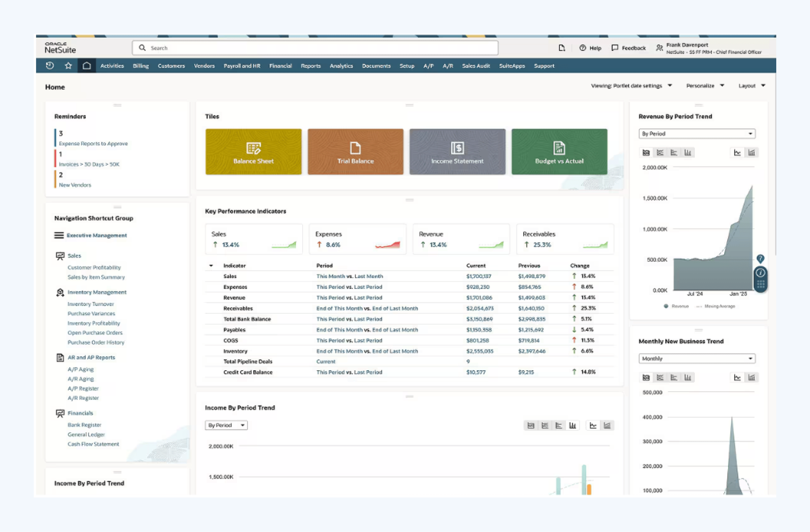
Task: Click the icon next to Financials shortcut group
Action: [x=60, y=413]
